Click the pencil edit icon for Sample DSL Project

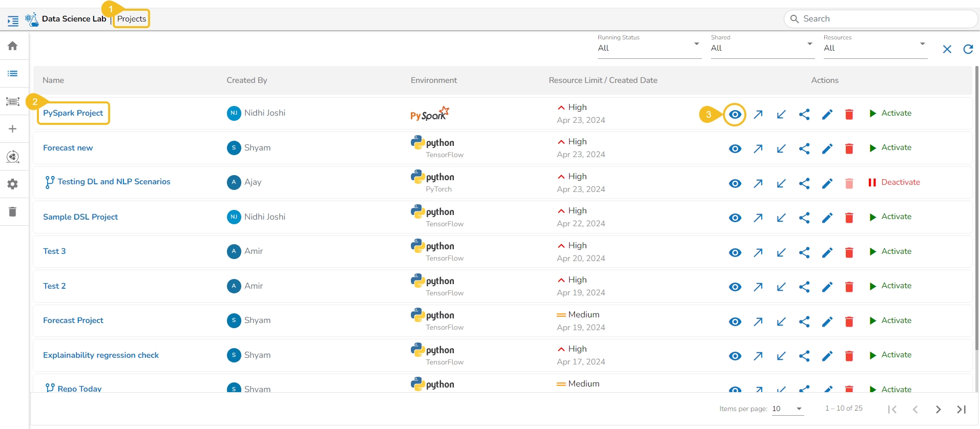827,218
